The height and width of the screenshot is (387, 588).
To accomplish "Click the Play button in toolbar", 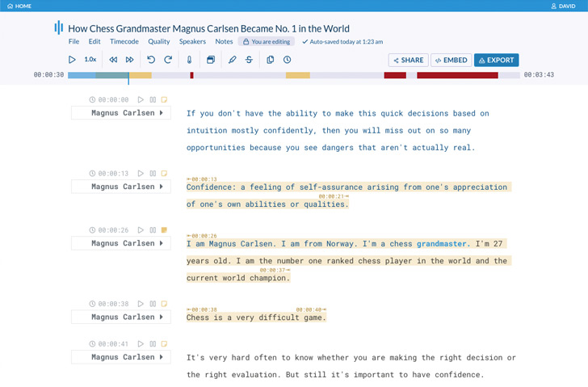I will [x=72, y=60].
